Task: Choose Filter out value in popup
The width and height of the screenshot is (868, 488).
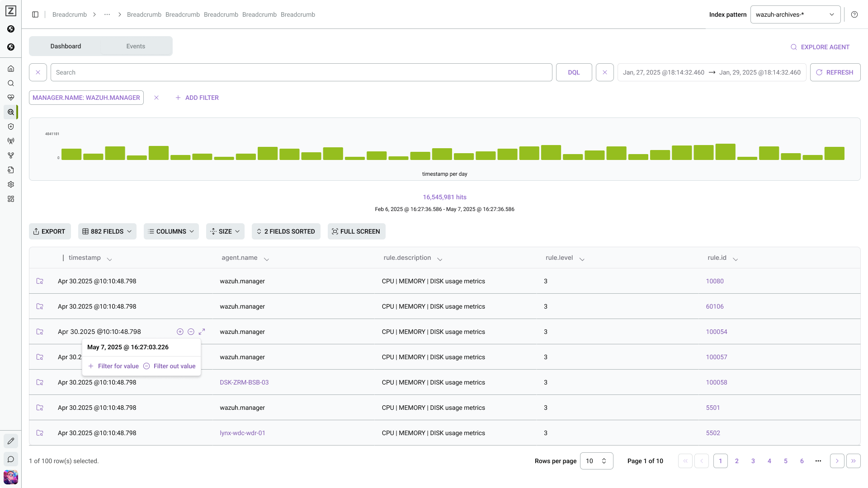Action: coord(170,366)
